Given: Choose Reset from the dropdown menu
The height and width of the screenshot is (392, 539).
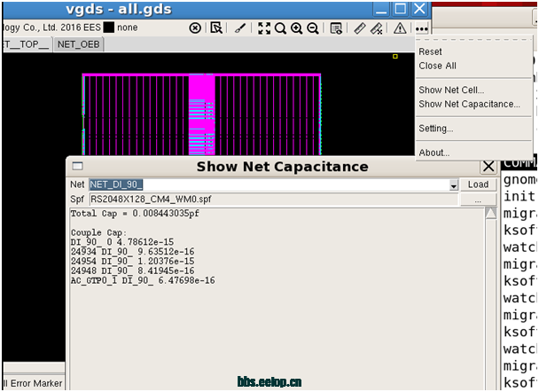Looking at the screenshot, I should click(x=430, y=52).
